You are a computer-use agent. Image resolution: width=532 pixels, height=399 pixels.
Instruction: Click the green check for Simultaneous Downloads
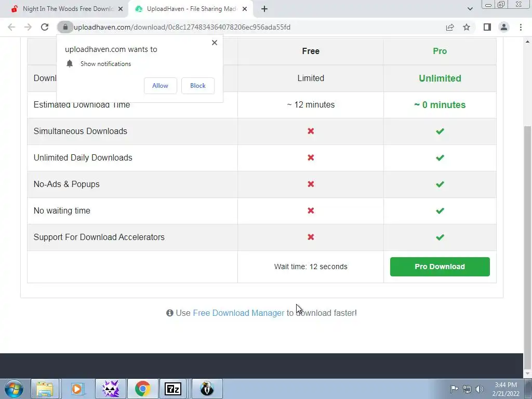tap(440, 131)
